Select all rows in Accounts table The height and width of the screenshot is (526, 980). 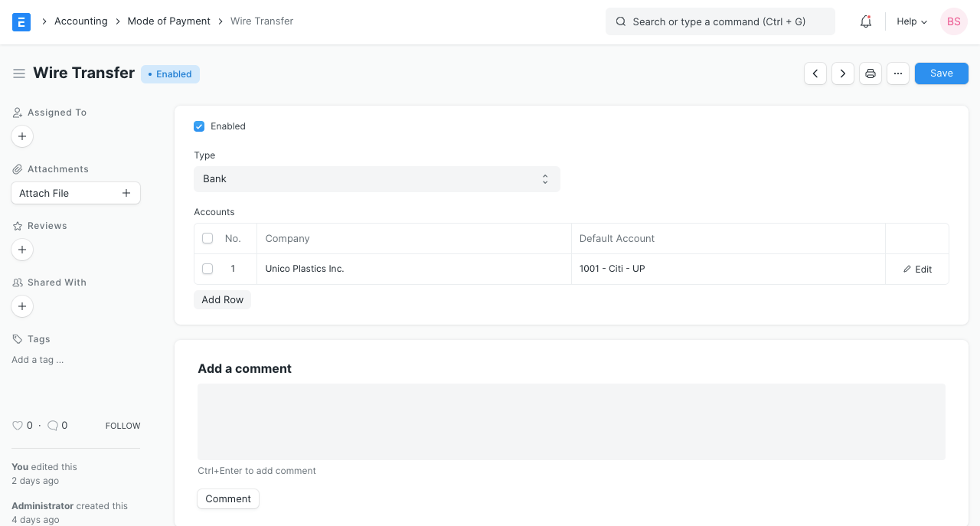click(207, 239)
